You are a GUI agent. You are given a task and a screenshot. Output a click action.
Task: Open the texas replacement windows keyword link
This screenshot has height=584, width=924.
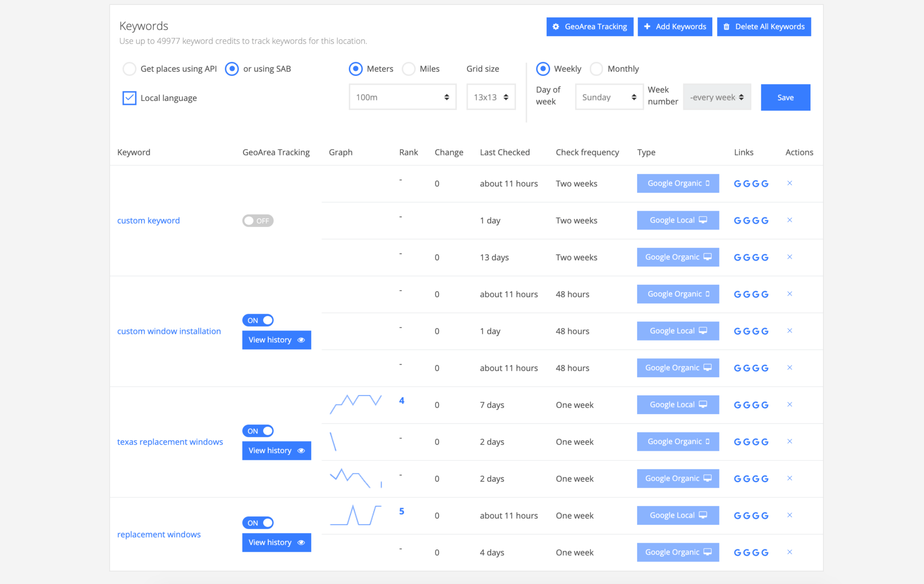[170, 442]
